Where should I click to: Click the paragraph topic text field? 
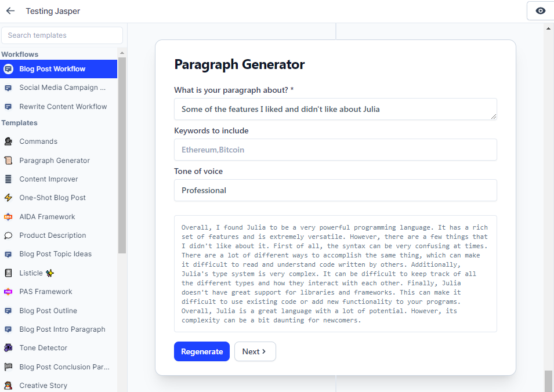coord(335,109)
